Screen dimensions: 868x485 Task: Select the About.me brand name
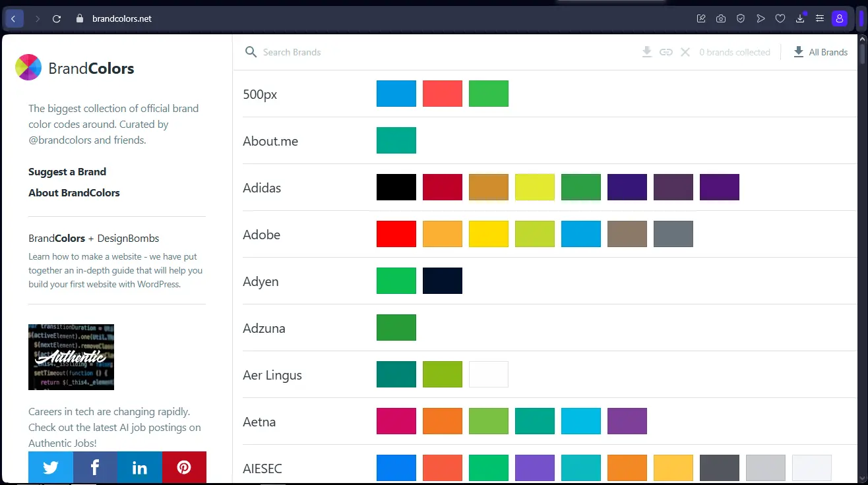(270, 141)
